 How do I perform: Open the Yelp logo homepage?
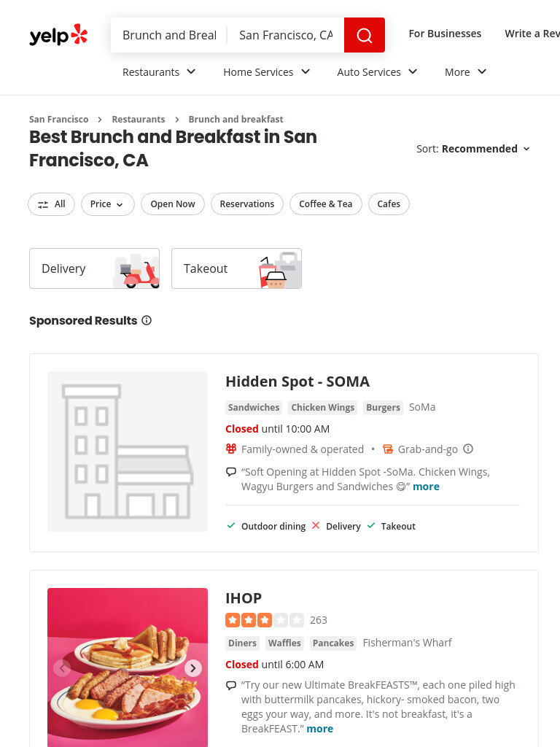[x=58, y=35]
